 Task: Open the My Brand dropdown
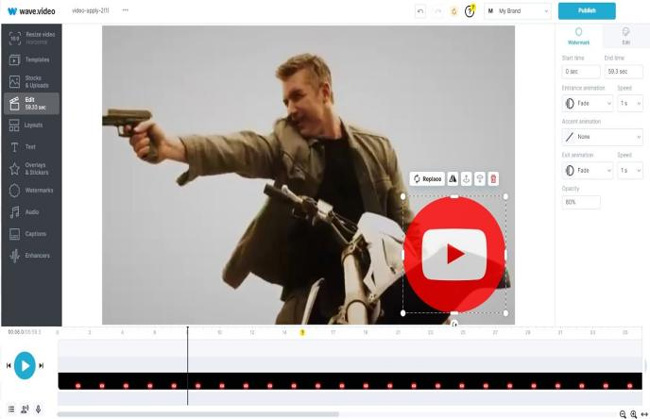pos(518,11)
